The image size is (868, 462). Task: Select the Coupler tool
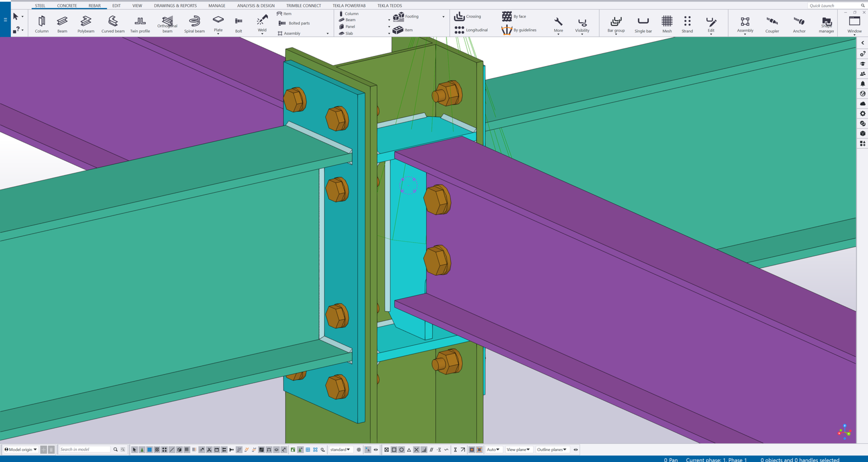pyautogui.click(x=772, y=24)
